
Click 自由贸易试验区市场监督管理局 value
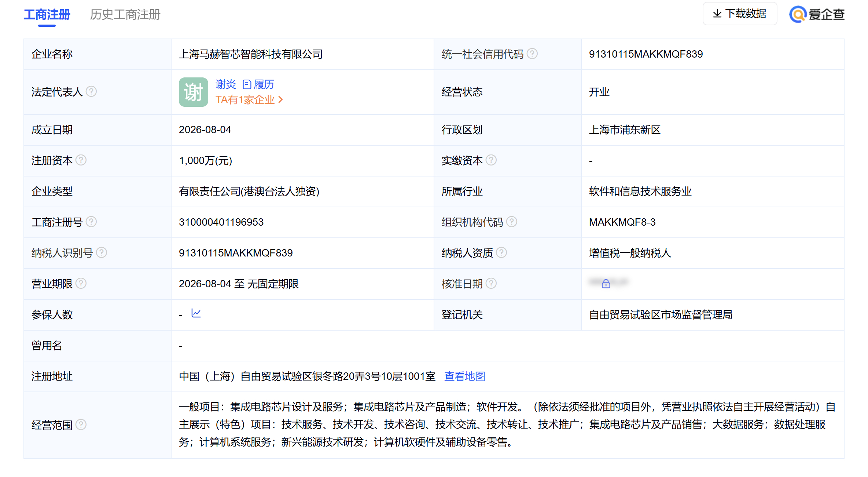click(661, 315)
